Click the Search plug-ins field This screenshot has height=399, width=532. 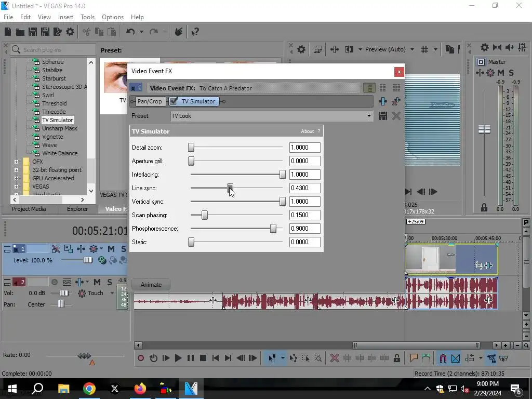click(x=53, y=50)
